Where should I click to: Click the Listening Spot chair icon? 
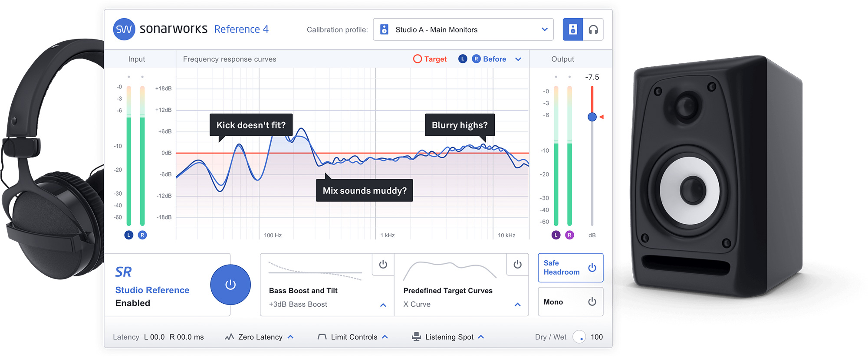coord(416,337)
